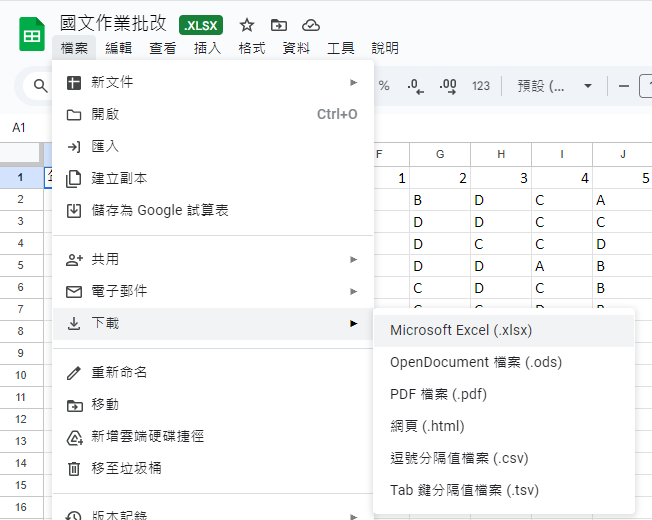
Task: Expand the default font dropdown
Action: coord(555,86)
